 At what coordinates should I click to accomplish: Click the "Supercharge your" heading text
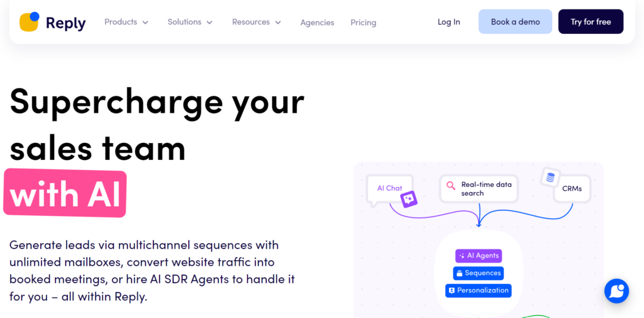157,103
